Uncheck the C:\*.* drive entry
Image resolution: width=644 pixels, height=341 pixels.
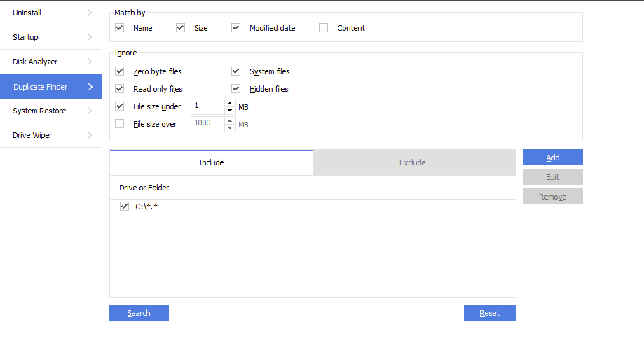click(124, 207)
